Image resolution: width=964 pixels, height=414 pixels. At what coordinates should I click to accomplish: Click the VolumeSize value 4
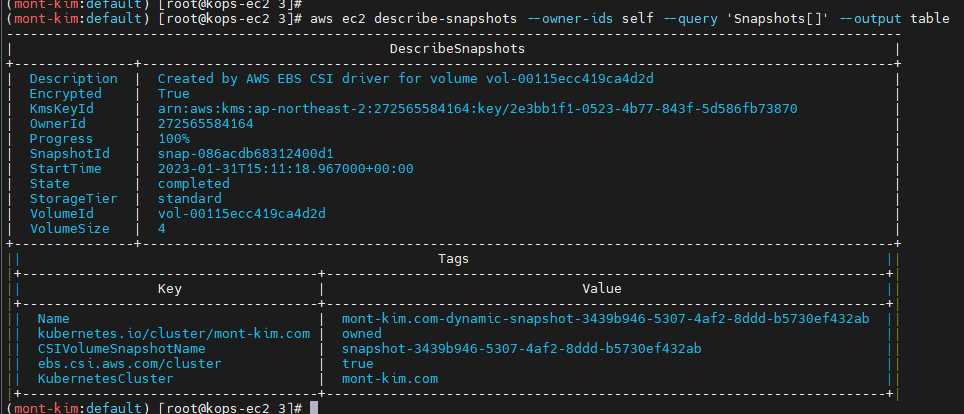[162, 229]
